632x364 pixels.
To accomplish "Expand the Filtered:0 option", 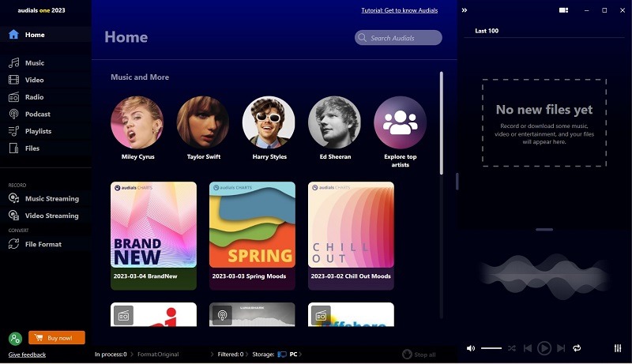I will click(x=231, y=355).
